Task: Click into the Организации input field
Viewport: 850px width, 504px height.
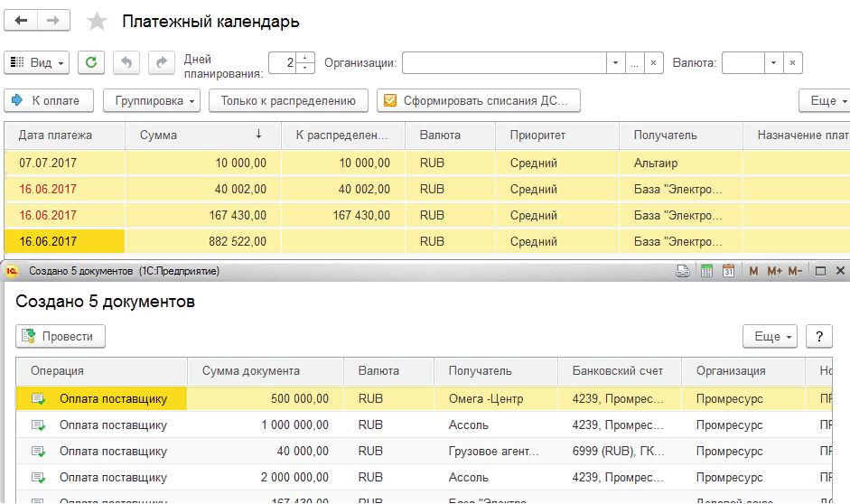Action: click(x=503, y=62)
